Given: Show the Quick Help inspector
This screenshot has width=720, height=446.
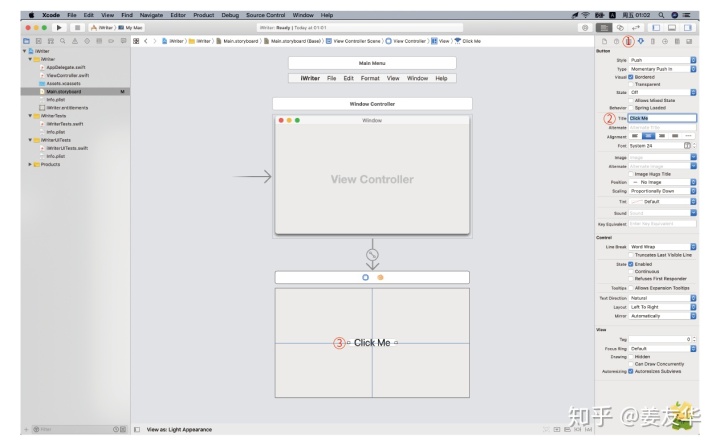Looking at the screenshot, I should tap(616, 41).
